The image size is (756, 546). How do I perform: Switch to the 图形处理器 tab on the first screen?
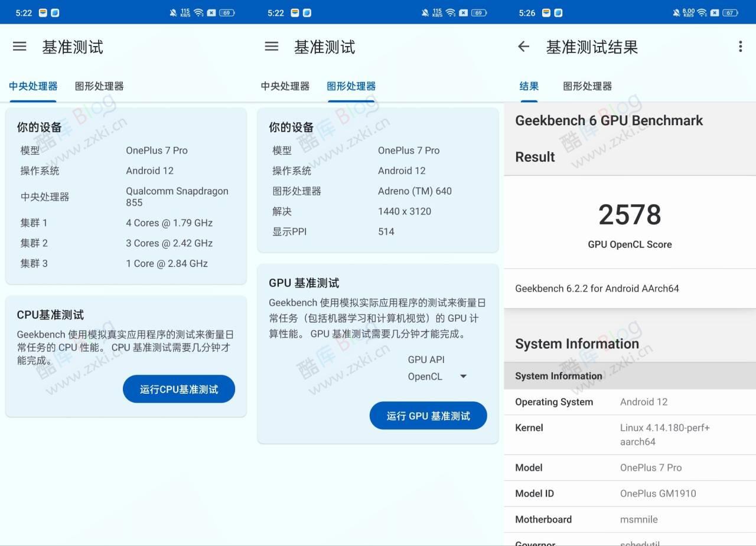(x=98, y=86)
